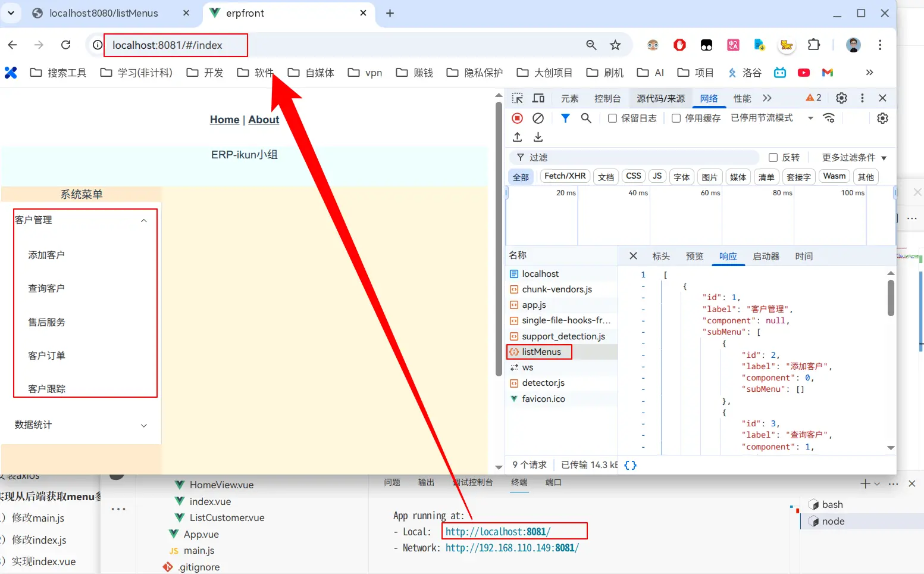Toggle the device toolbar icon in DevTools
Viewport: 924px width, 574px height.
[x=538, y=98]
